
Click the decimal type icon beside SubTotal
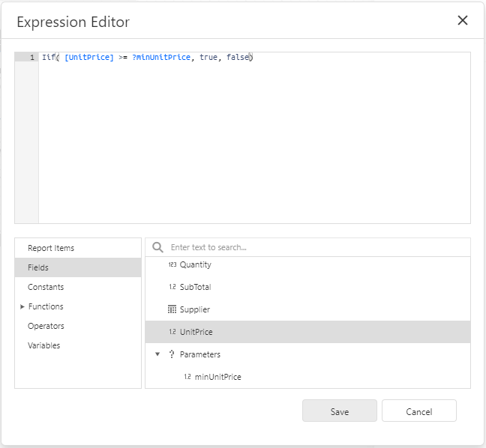[x=172, y=287]
